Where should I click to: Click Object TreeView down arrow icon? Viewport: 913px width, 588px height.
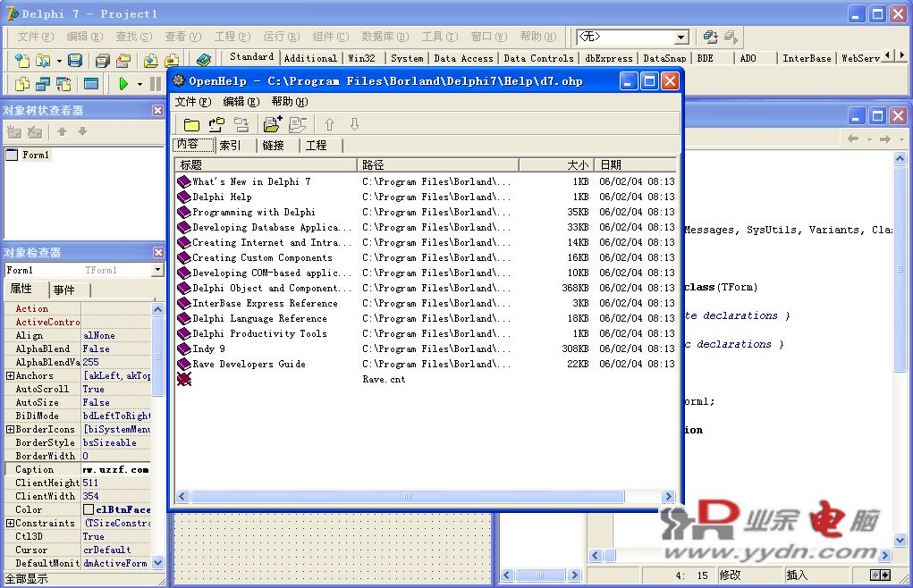(x=82, y=131)
